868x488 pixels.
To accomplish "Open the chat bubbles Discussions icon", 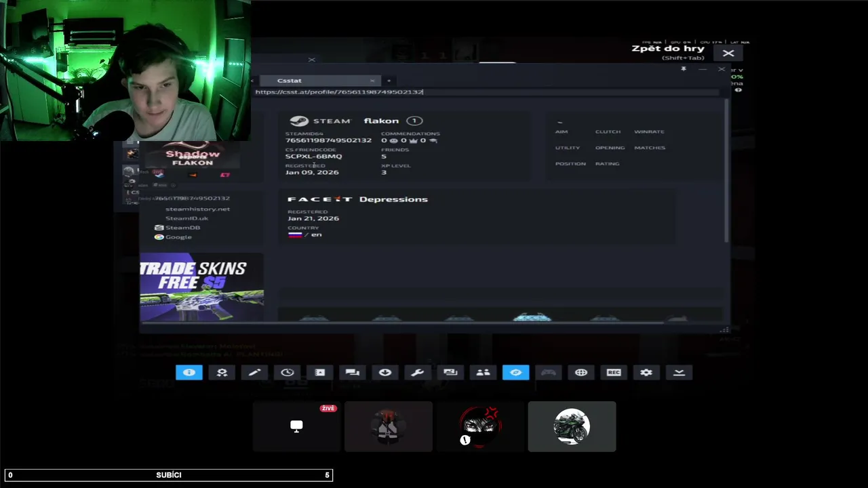I will click(x=353, y=372).
